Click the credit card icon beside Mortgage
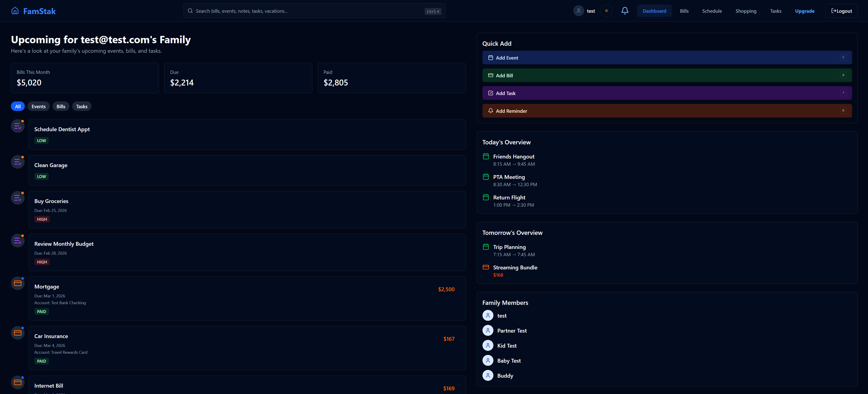Image resolution: width=868 pixels, height=394 pixels. click(x=18, y=283)
